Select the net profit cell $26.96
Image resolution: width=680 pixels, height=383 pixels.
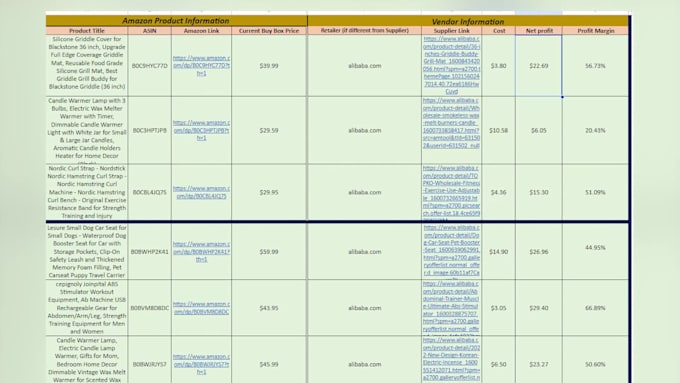point(539,252)
